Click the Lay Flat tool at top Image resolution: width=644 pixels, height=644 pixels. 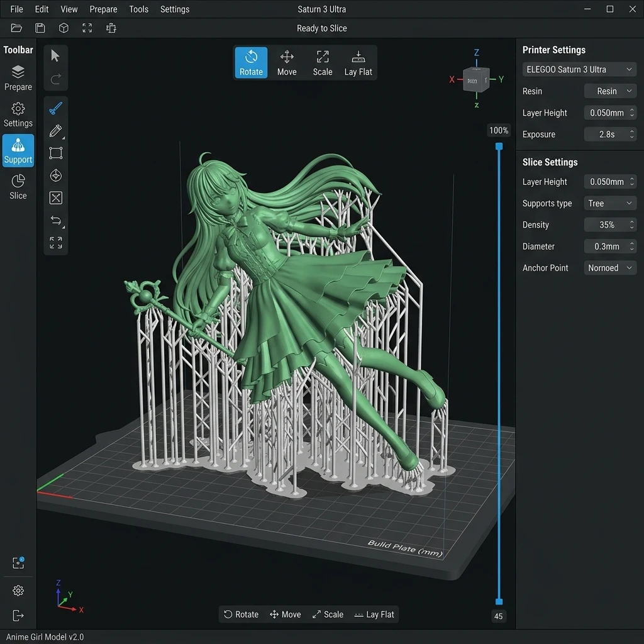coord(358,63)
